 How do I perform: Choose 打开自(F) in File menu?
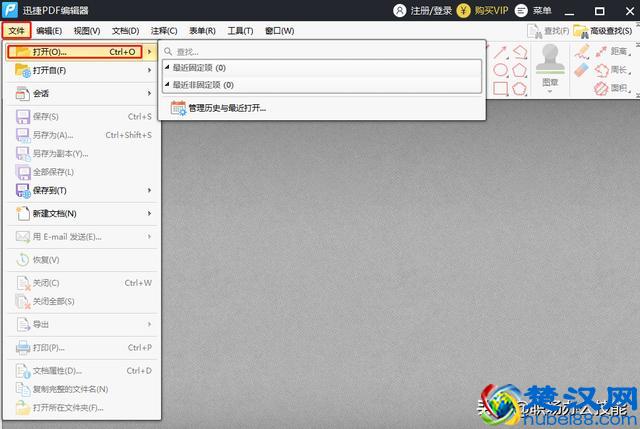coord(82,70)
